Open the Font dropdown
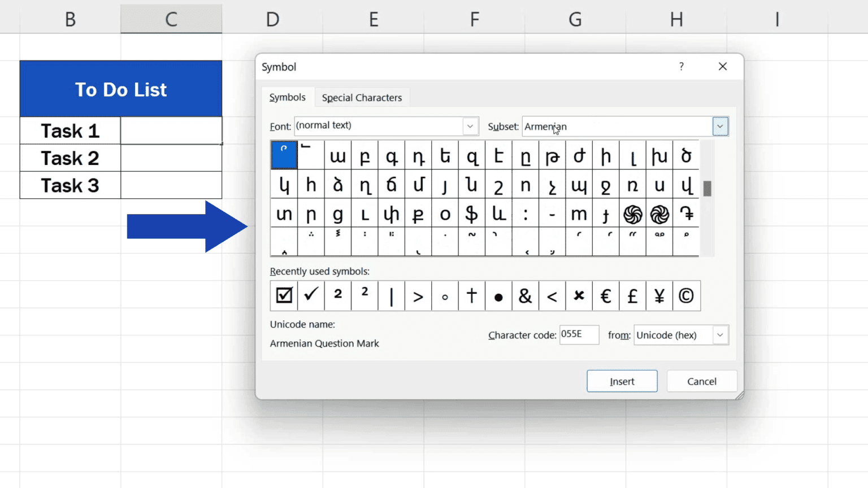The image size is (868, 488). coord(470,126)
